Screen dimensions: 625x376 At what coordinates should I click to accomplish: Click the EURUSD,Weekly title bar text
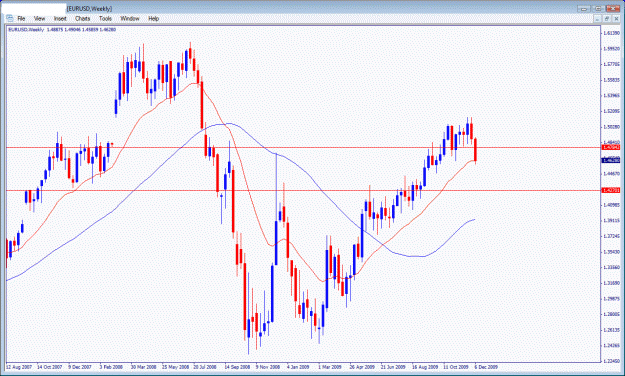89,8
